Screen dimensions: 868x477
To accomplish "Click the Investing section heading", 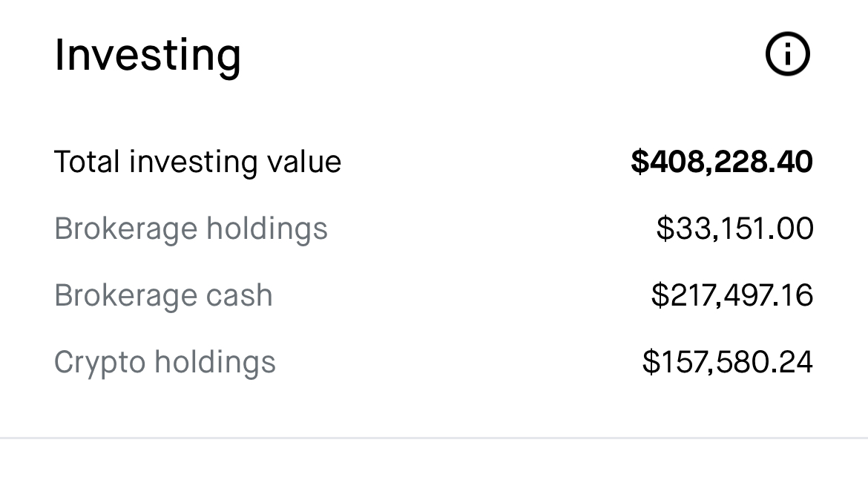I will [x=148, y=55].
